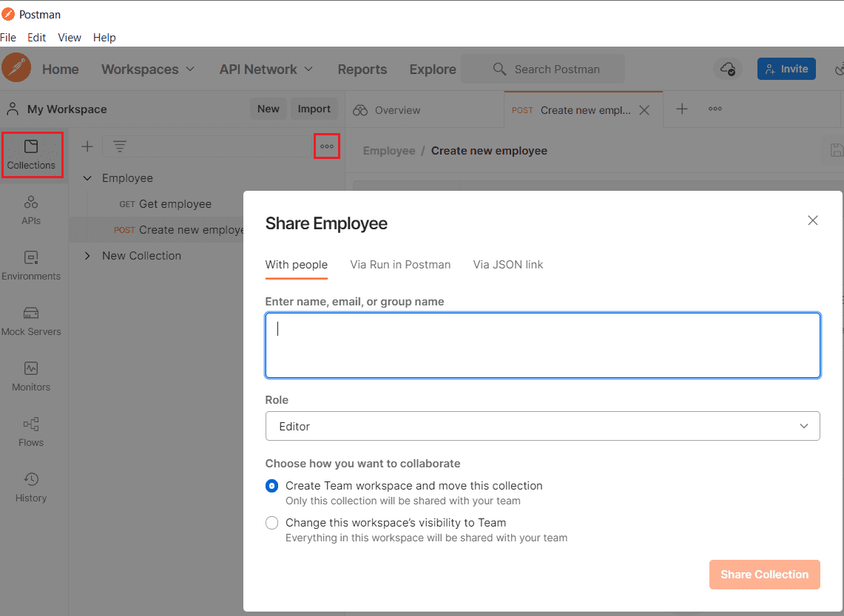Screen dimensions: 844x616
Task: Open the Help menu
Action: 104,38
